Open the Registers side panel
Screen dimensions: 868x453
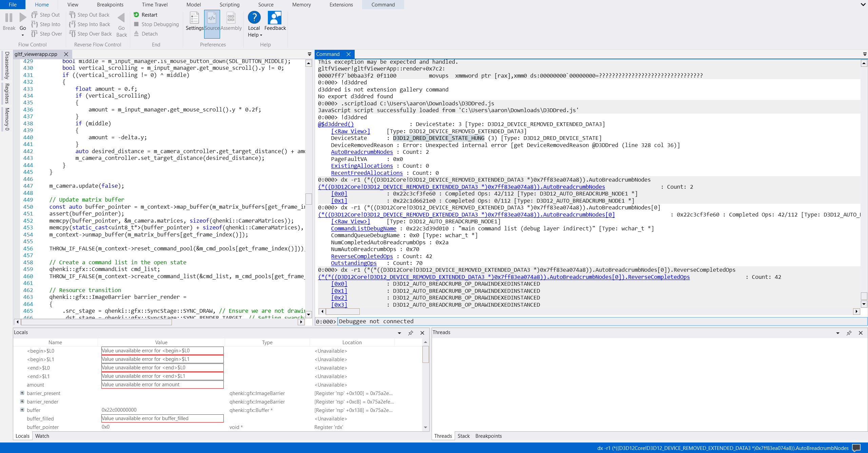(x=7, y=93)
